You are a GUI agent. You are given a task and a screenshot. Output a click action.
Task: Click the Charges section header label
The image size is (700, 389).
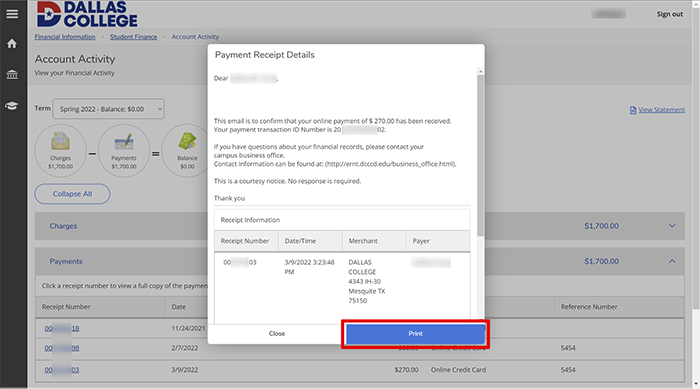click(x=63, y=226)
